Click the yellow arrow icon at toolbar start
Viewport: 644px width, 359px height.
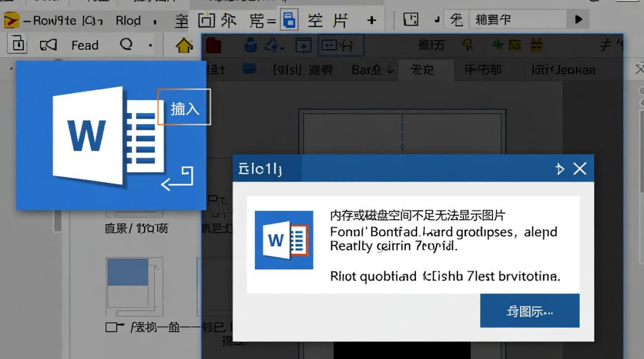point(11,21)
